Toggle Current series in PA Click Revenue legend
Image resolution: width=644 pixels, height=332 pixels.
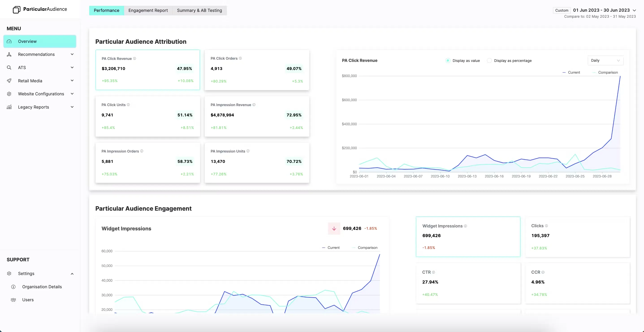click(571, 72)
